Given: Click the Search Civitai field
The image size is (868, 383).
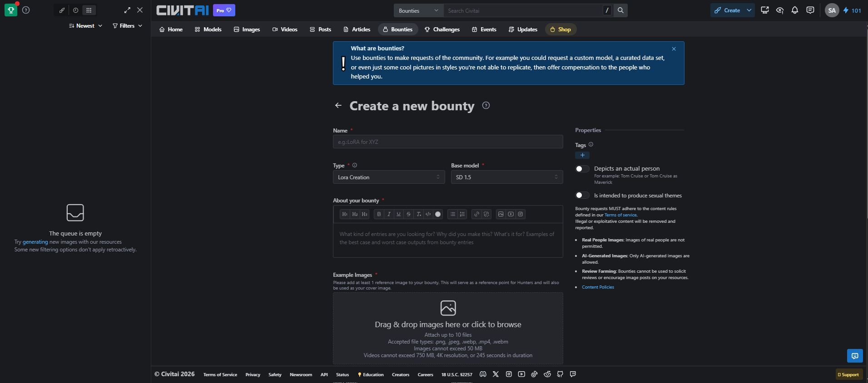Looking at the screenshot, I should coord(522,10).
